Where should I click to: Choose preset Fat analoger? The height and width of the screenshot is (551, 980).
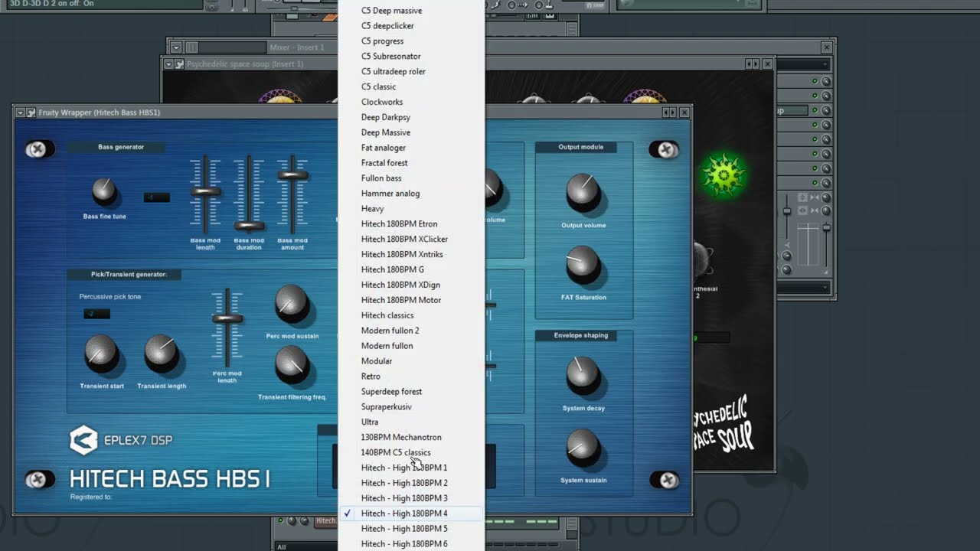[410, 148]
